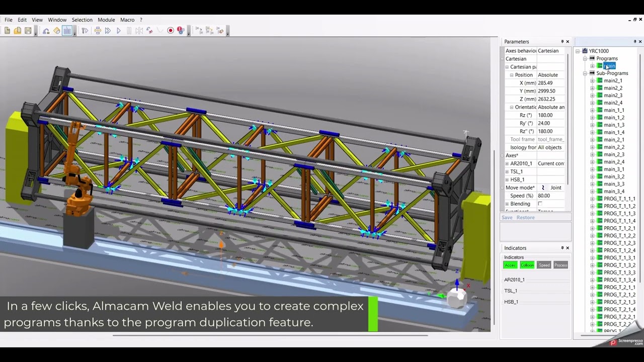This screenshot has width=644, height=362.
Task: Toggle the Blending checkbox
Action: click(x=540, y=204)
